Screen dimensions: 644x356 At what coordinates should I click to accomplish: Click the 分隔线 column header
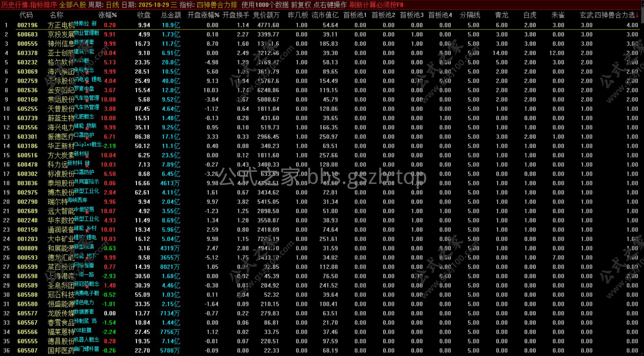[x=470, y=15]
